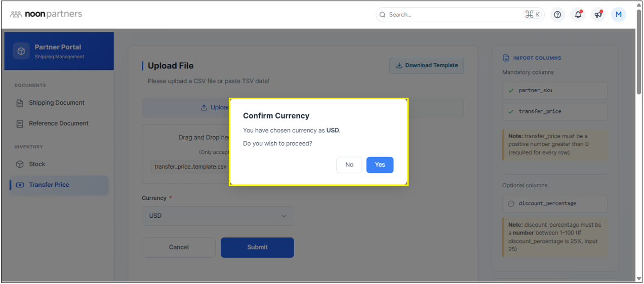Click the search magnifier icon
Viewport: 644px width, 284px height.
click(x=383, y=15)
